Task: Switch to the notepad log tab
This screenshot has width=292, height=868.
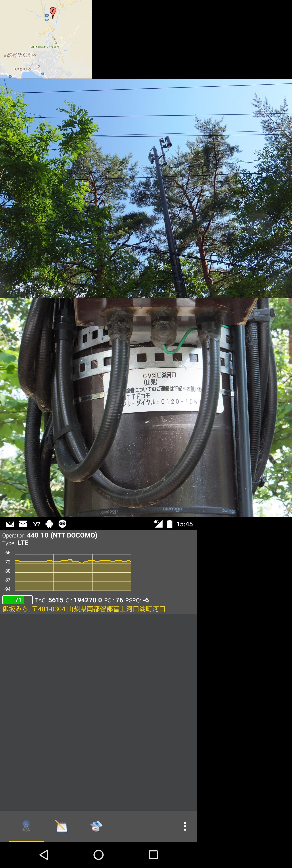Action: pos(61,826)
